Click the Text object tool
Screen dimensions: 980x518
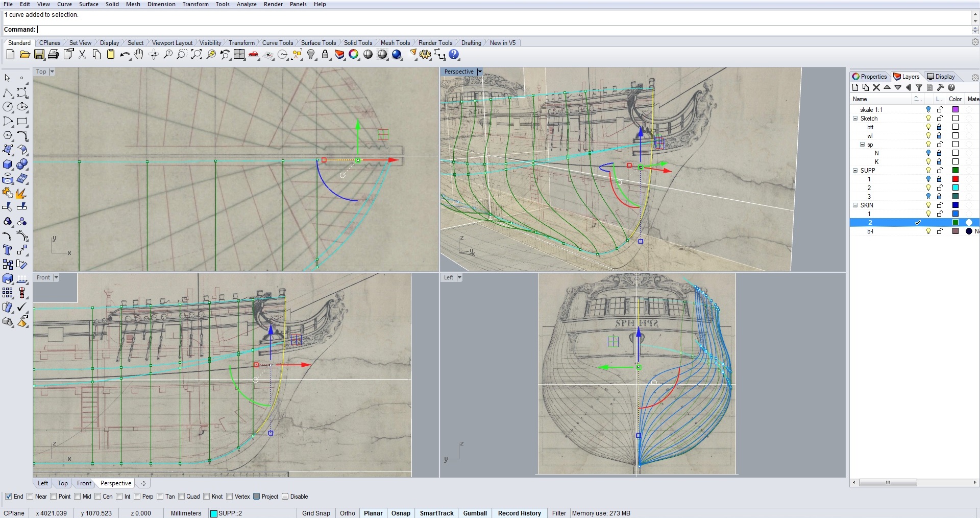tap(8, 250)
